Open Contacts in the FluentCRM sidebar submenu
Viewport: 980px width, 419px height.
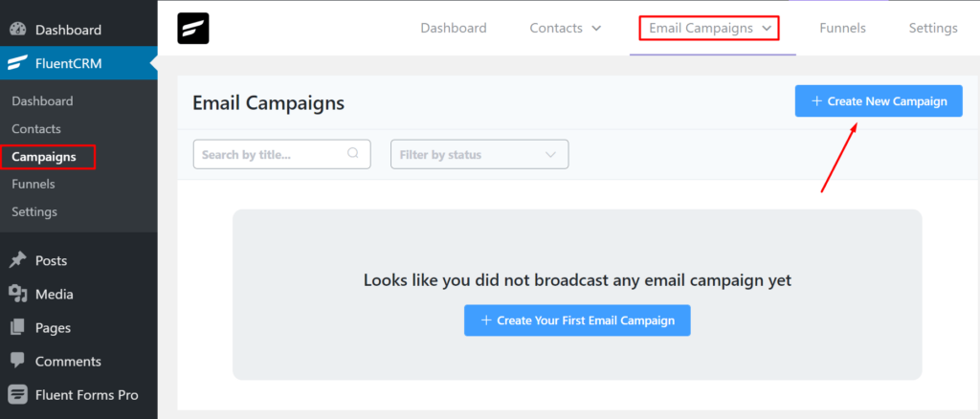(x=36, y=128)
